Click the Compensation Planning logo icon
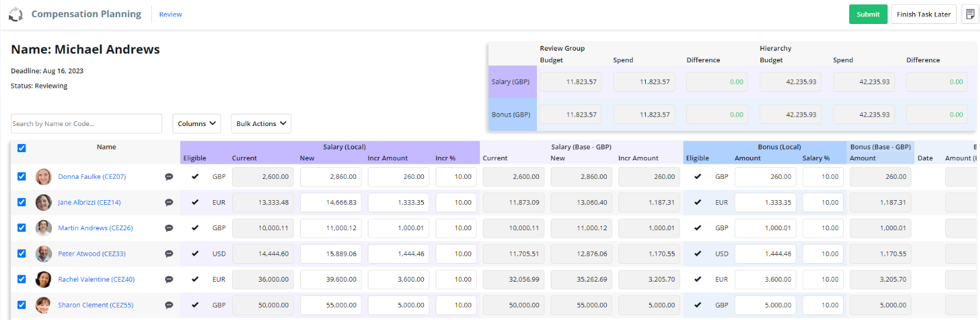The height and width of the screenshot is (320, 980). pos(15,14)
